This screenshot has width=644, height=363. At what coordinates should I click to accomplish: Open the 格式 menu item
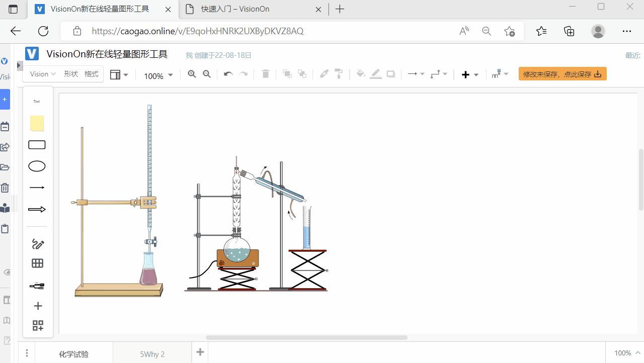coord(92,73)
